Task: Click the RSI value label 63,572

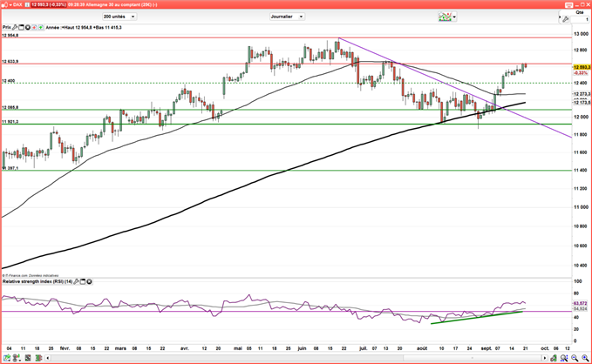Action: [x=581, y=303]
